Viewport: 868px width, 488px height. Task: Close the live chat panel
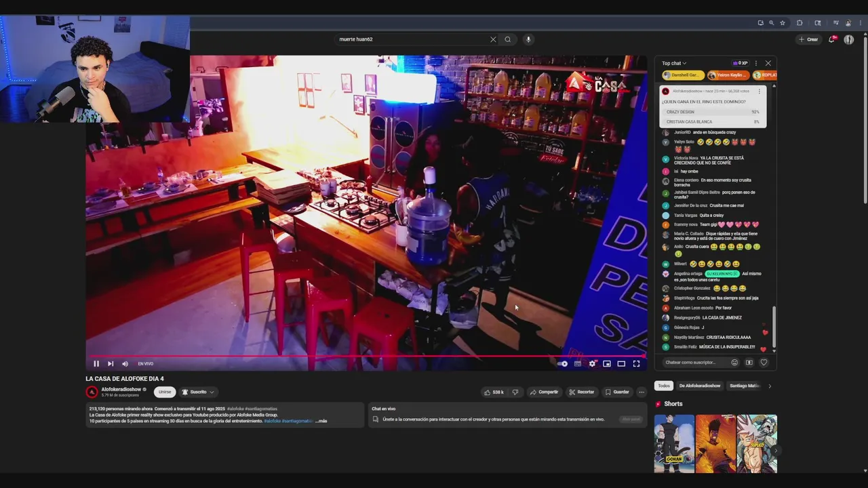click(768, 63)
